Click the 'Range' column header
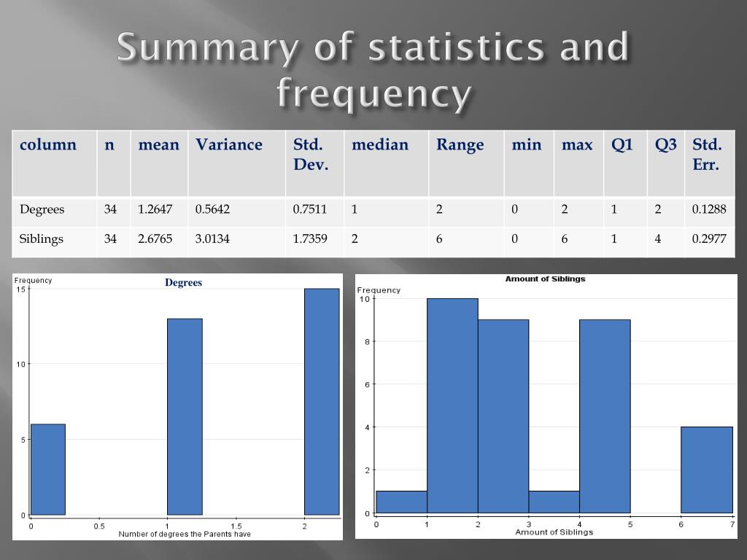Screen dimensions: 747x560 pos(466,163)
